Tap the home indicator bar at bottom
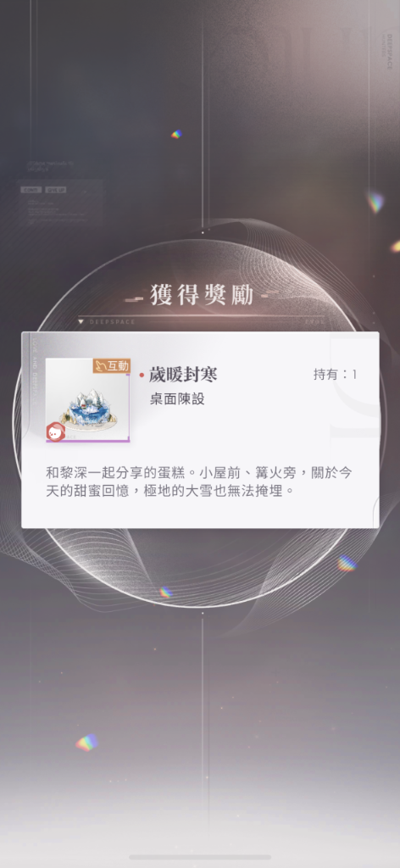 coord(200,858)
